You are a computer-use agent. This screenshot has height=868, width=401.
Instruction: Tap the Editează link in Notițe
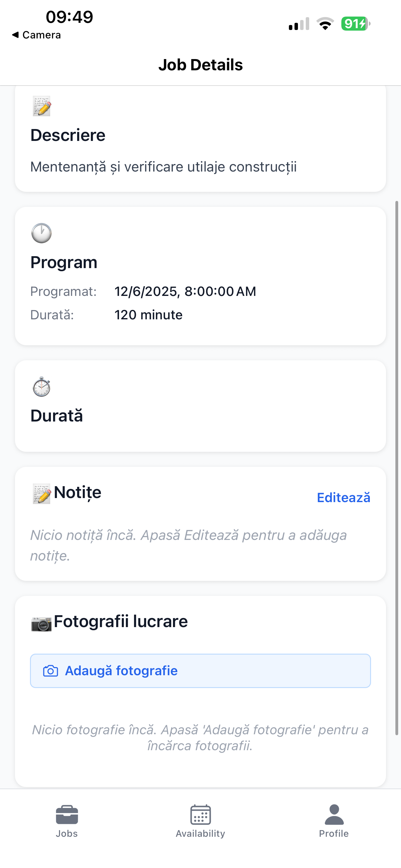click(x=344, y=498)
